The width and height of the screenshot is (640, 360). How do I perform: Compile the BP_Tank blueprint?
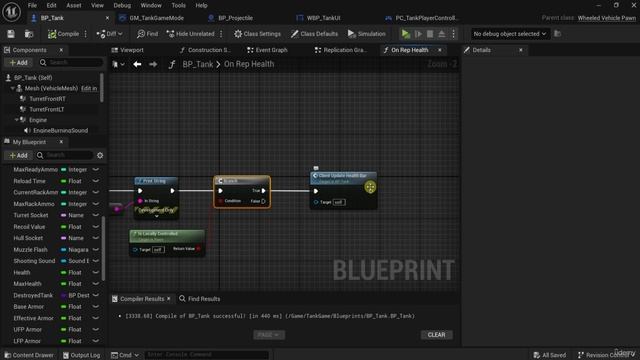[63, 34]
